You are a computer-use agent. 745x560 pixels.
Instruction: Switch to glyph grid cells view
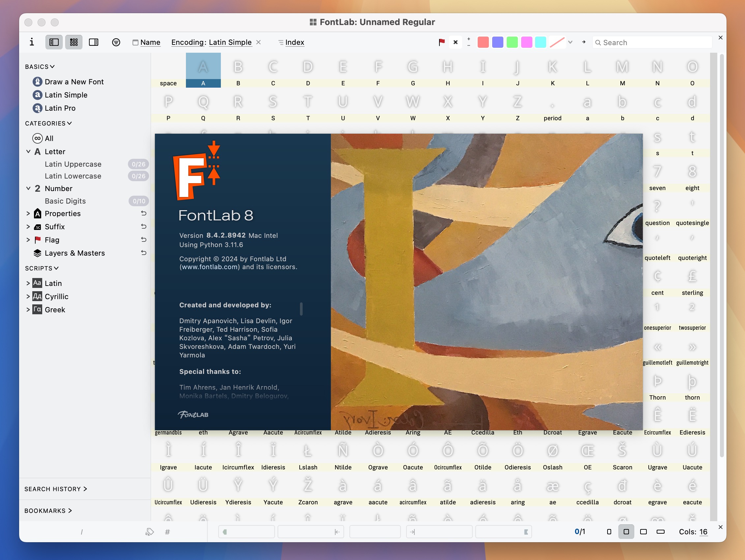click(74, 42)
